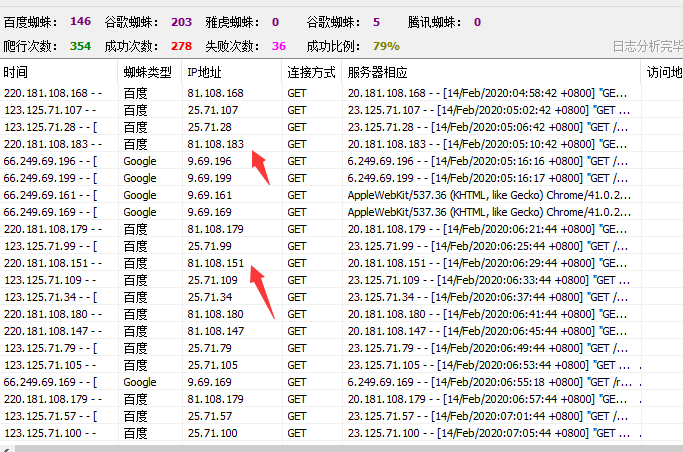
Task: Select the 成功比例 value 79%
Action: tap(386, 46)
